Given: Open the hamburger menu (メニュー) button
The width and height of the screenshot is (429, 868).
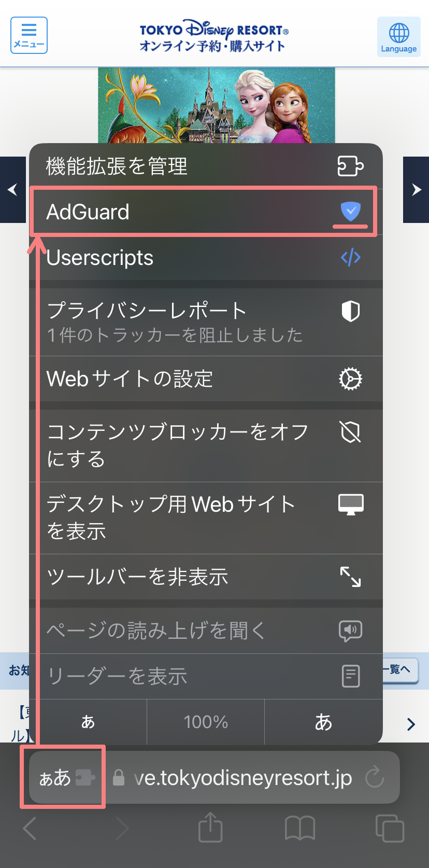Looking at the screenshot, I should tap(29, 35).
